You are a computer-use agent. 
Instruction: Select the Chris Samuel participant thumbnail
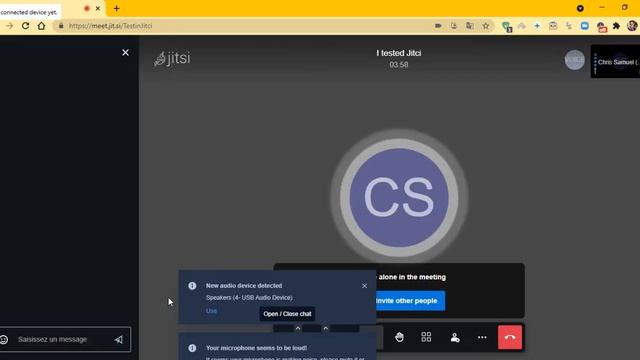(x=615, y=62)
